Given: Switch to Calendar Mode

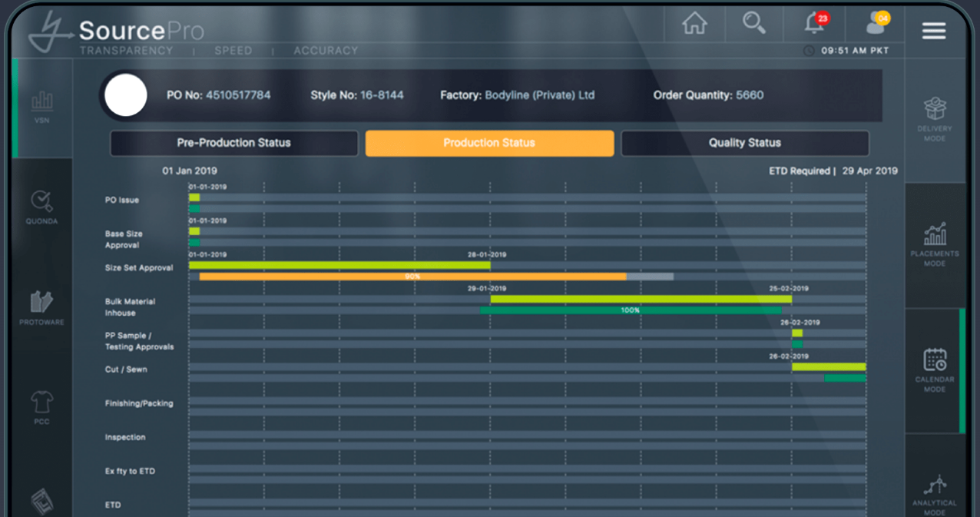Looking at the screenshot, I should click(934, 371).
